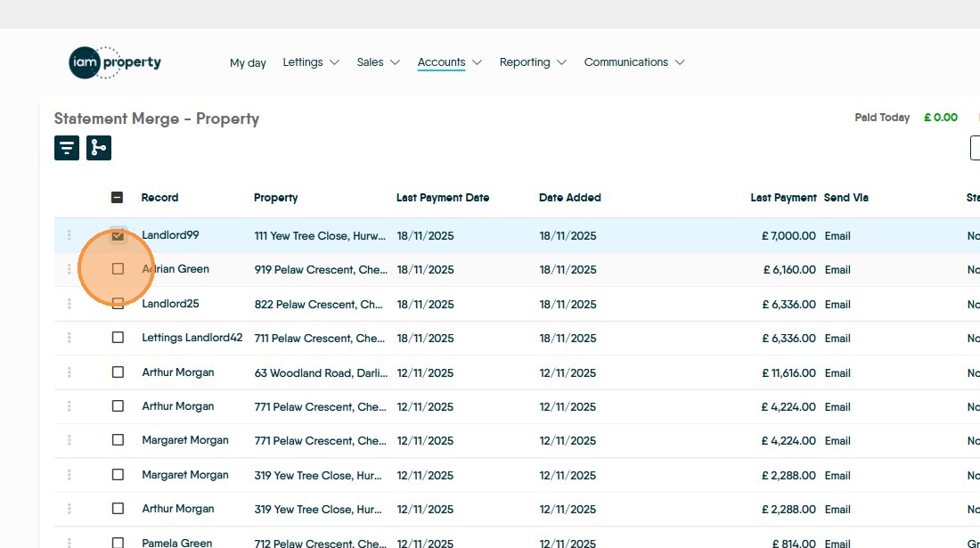Viewport: 980px width, 548px height.
Task: Expand the Reporting dropdown menu
Action: pos(533,62)
